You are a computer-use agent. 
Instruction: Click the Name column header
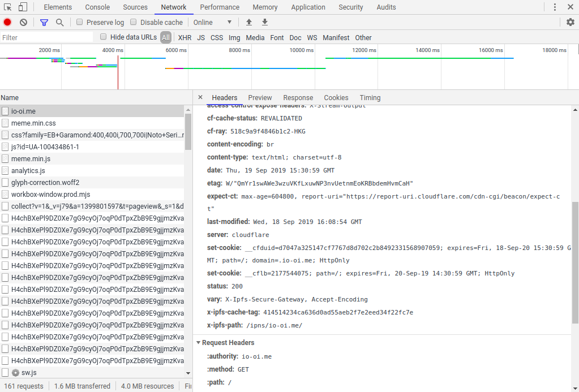96,97
